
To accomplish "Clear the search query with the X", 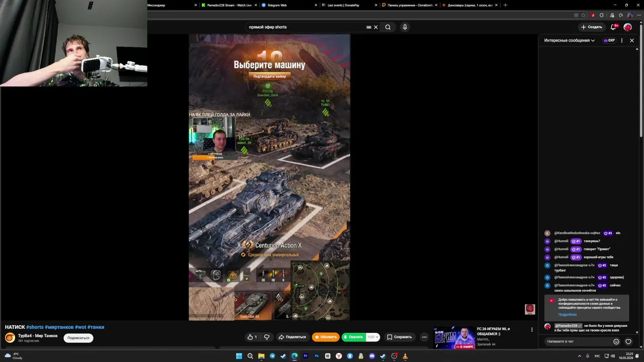I will click(375, 27).
